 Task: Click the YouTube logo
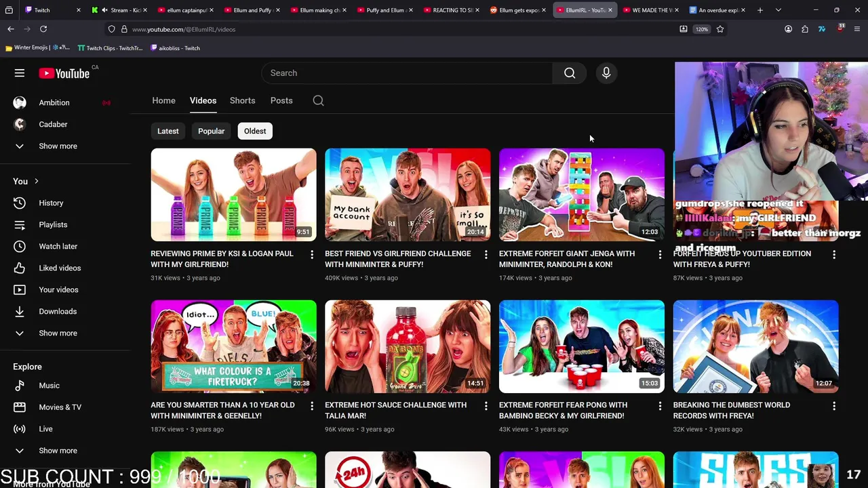tap(64, 73)
